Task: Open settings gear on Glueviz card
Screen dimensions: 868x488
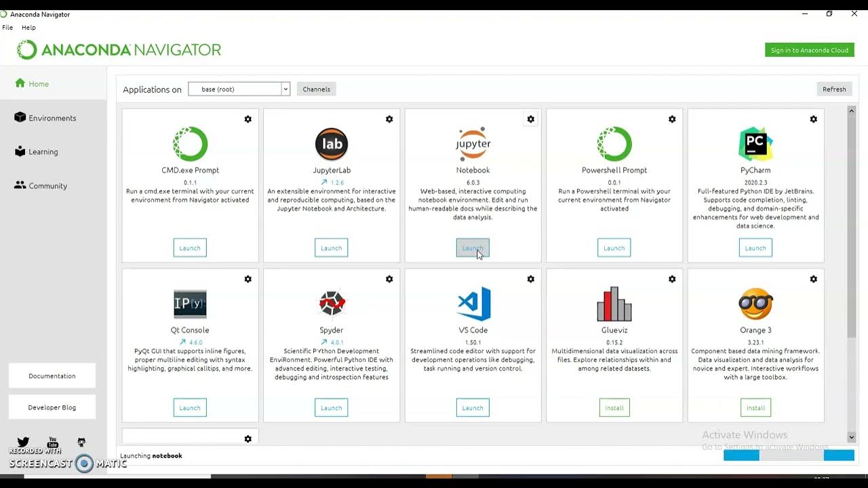Action: (672, 279)
